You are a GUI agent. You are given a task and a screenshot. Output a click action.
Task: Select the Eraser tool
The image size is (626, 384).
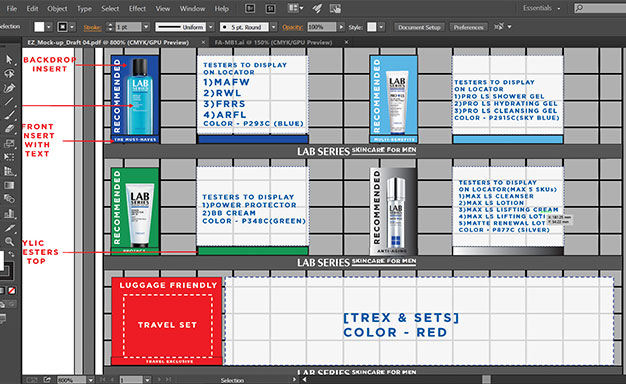(x=9, y=129)
